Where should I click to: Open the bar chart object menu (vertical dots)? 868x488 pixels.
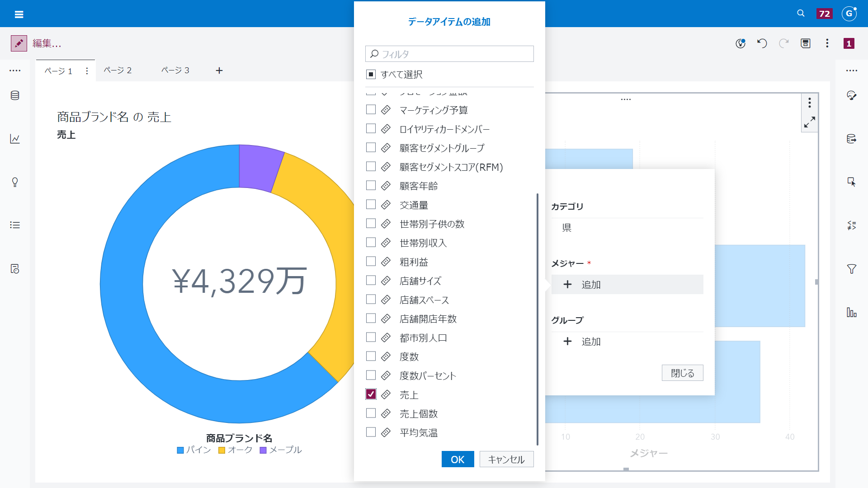[810, 103]
